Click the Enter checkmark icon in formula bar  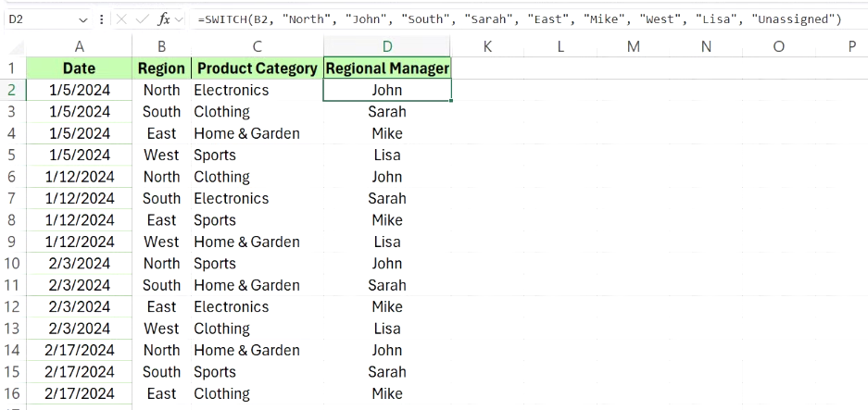[x=143, y=20]
